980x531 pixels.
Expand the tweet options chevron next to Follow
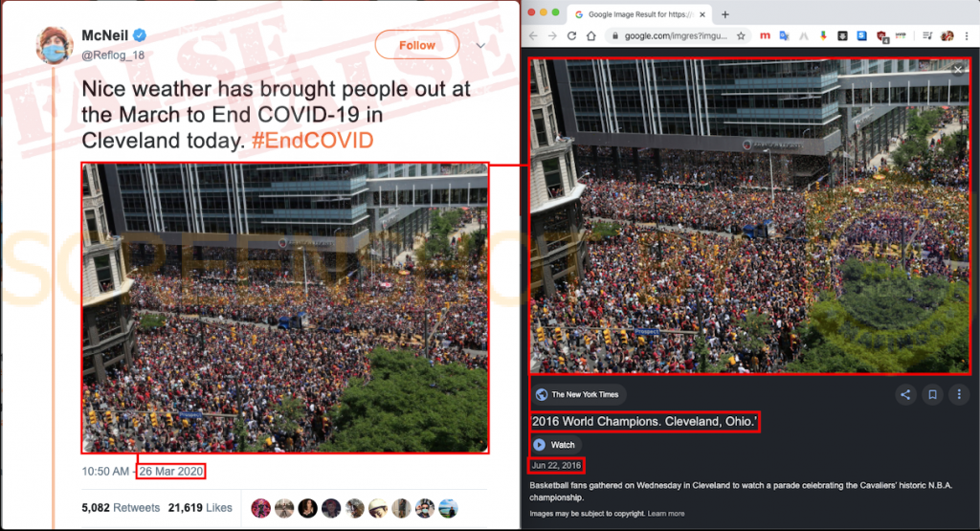(x=480, y=46)
